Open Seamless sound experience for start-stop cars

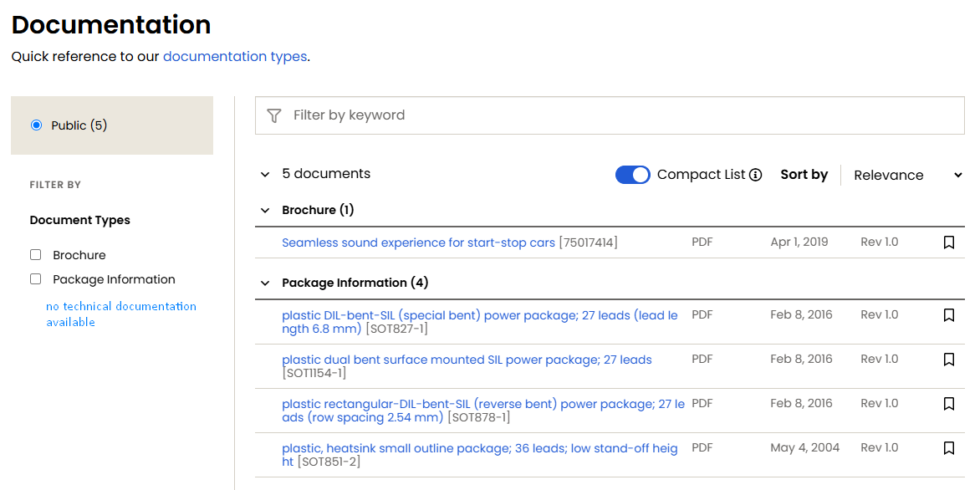(x=418, y=242)
